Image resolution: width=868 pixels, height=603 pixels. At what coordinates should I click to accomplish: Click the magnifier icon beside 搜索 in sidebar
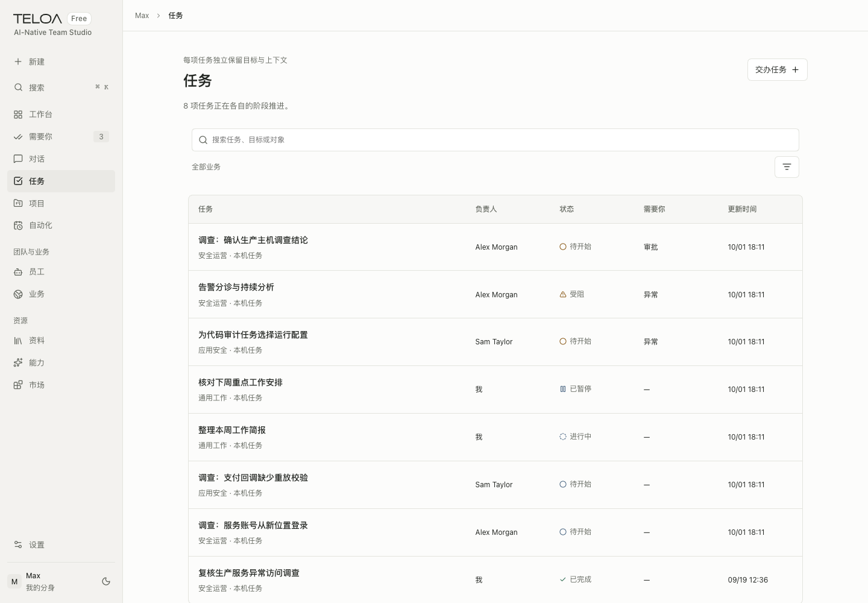click(x=18, y=87)
